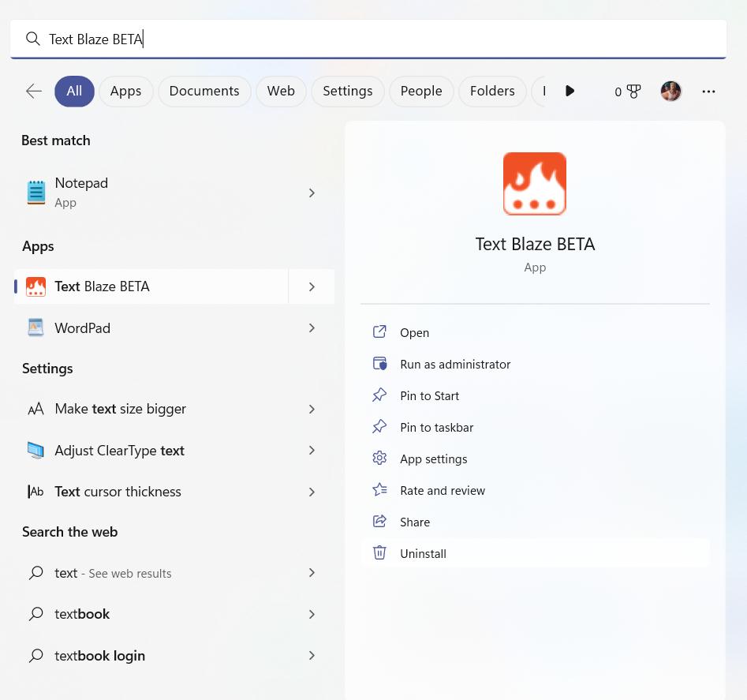Open the WordPad app result
747x700 pixels.
click(x=174, y=328)
